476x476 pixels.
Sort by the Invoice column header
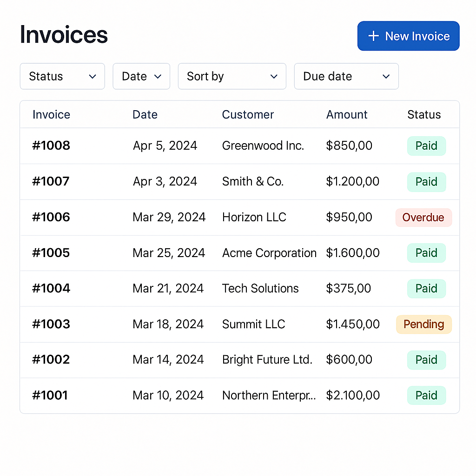coord(51,115)
